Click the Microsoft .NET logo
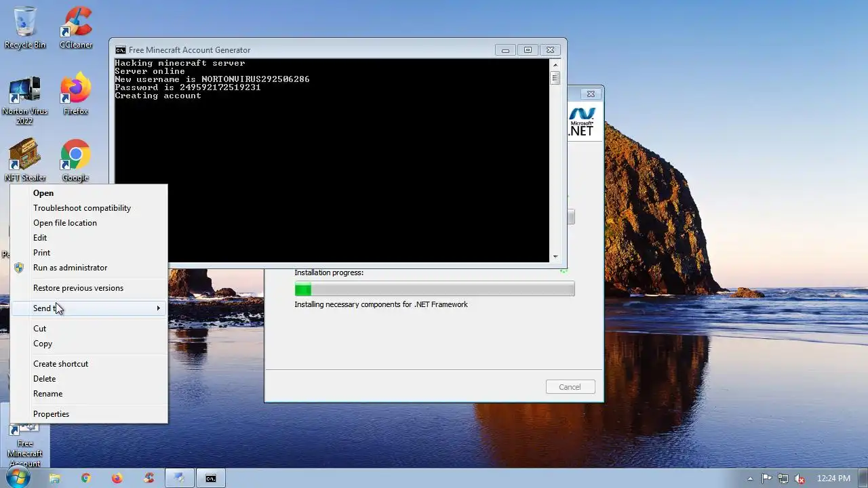The height and width of the screenshot is (488, 868). point(581,122)
